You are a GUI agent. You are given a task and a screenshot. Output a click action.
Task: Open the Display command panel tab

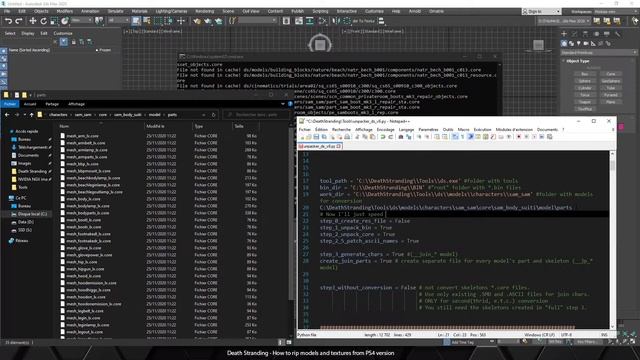click(x=607, y=33)
